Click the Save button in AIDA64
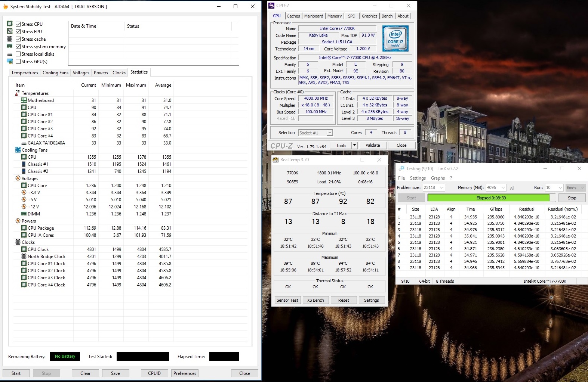Viewport: 588px width, 382px height. pos(116,373)
